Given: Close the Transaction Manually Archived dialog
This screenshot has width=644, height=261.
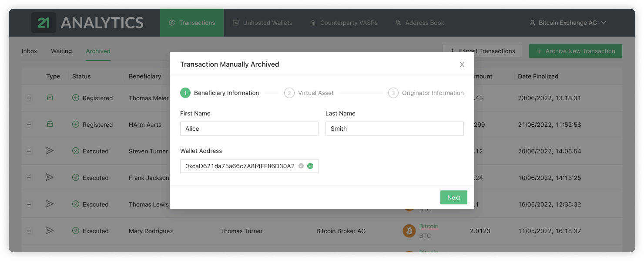Looking at the screenshot, I should pos(462,64).
